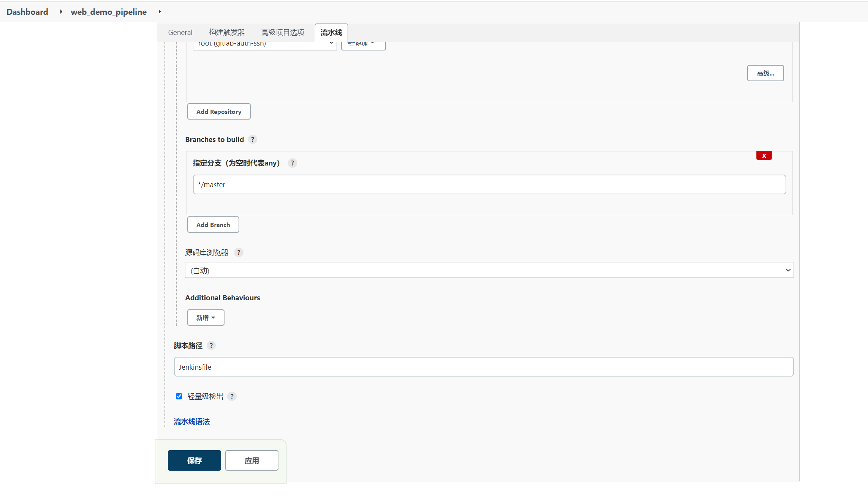868x498 pixels.
Task: Switch to the 流水线 tab
Action: pos(331,32)
